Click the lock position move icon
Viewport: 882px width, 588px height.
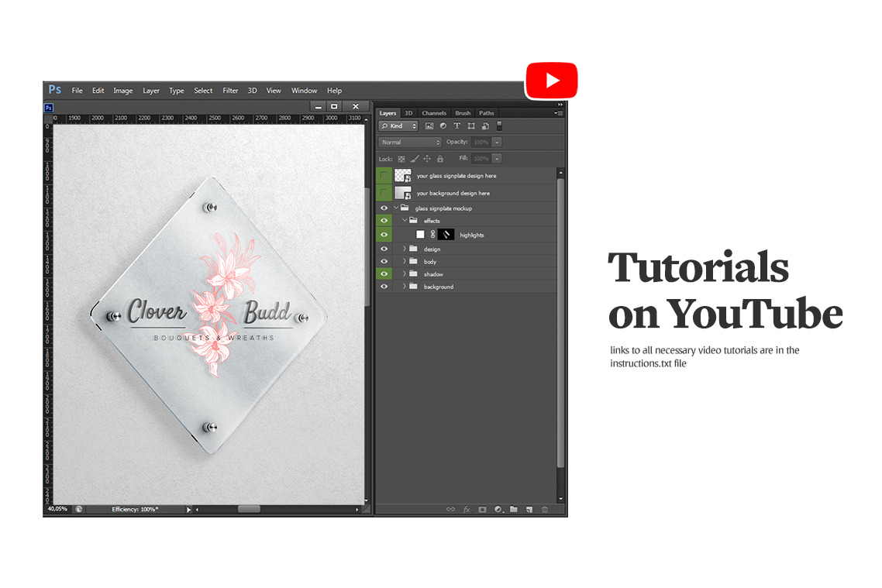point(426,159)
